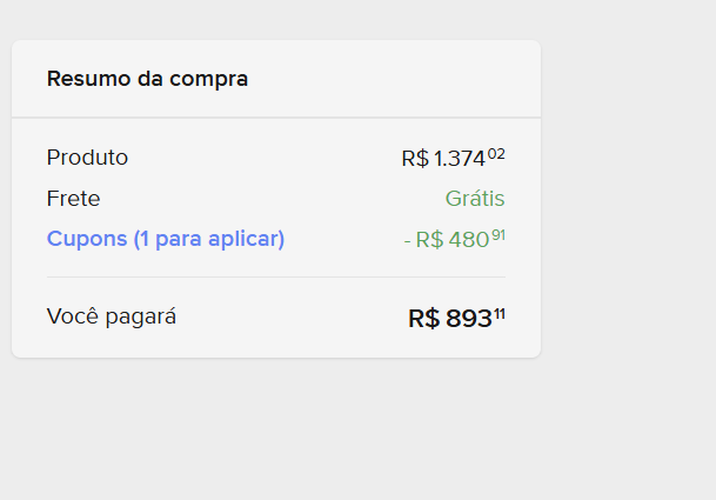Image resolution: width=716 pixels, height=500 pixels.
Task: Select the product price R$ 1.374
Action: click(443, 158)
